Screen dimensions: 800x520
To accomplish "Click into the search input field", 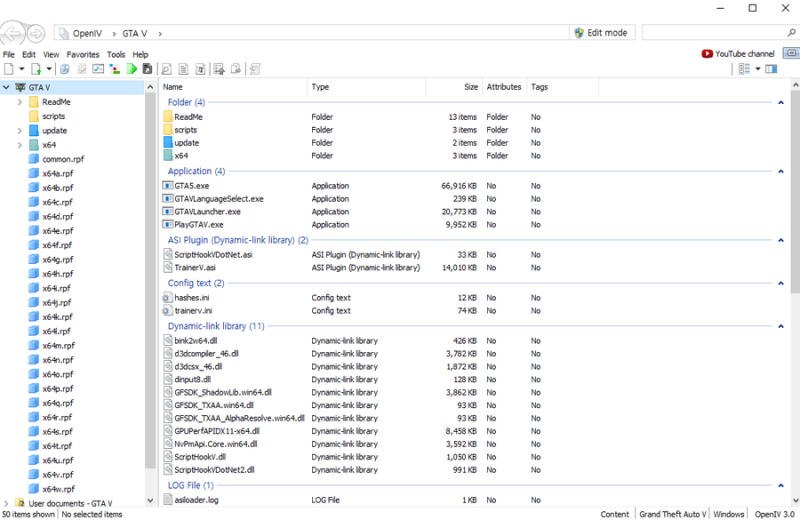I will point(710,33).
